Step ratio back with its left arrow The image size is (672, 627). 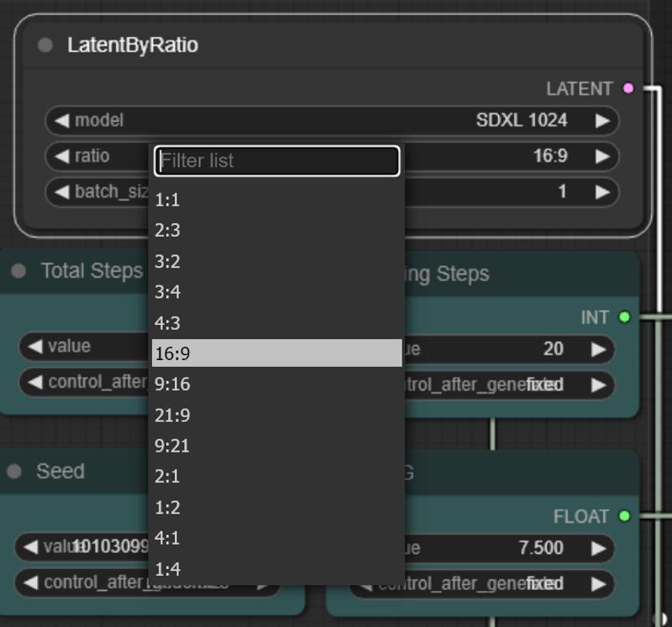pyautogui.click(x=62, y=156)
